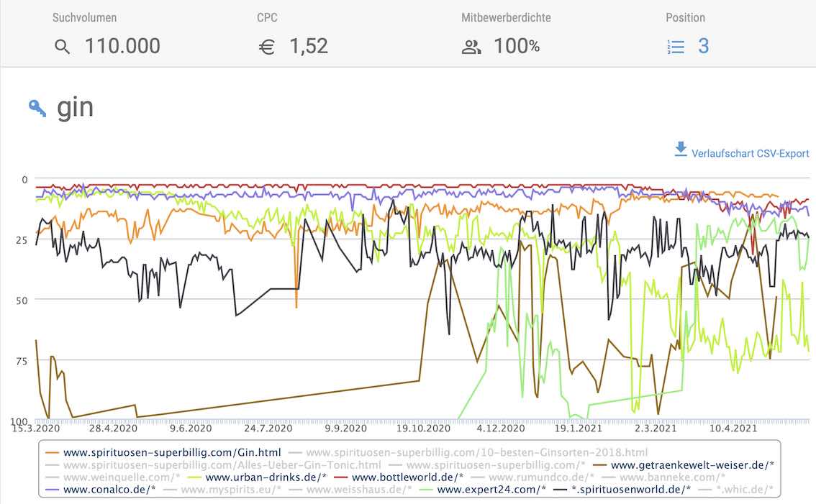The image size is (816, 504).
Task: Click the date label 28.4.2020
Action: click(113, 429)
